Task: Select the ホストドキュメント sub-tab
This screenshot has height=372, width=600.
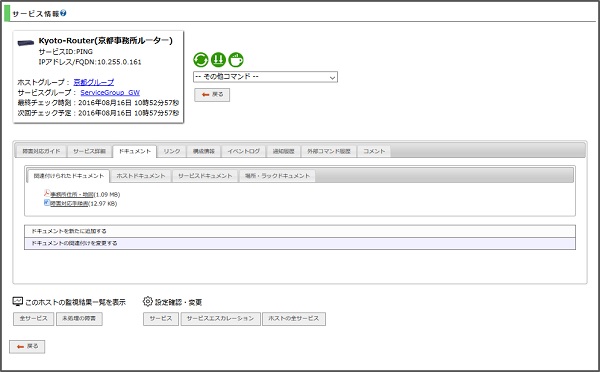Action: click(141, 176)
